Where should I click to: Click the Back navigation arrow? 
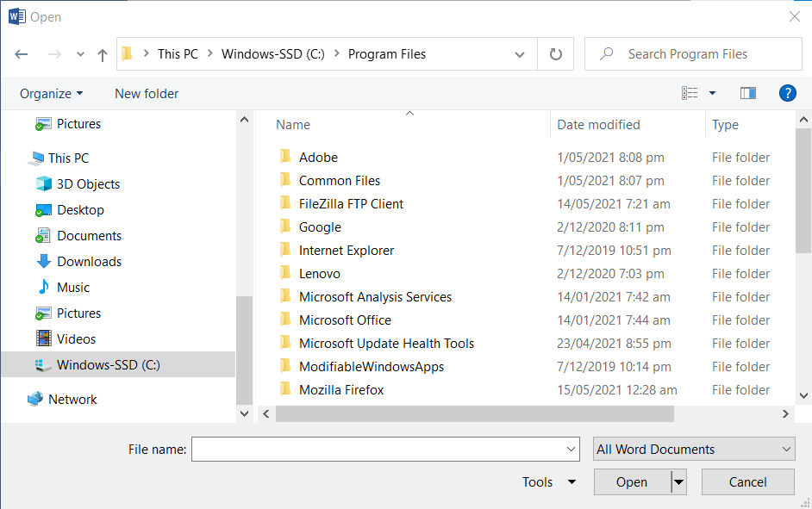[22, 53]
